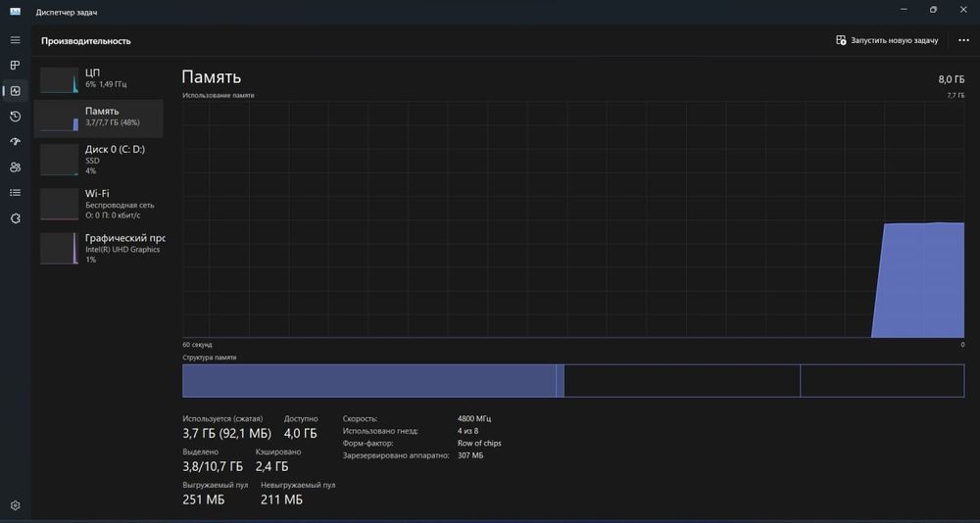Click the Task Manager app icon in title bar

(x=16, y=12)
